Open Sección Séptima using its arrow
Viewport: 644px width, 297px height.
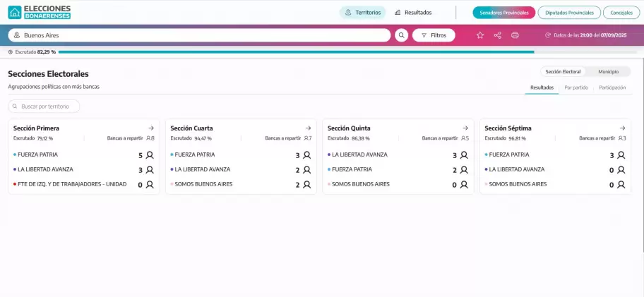click(623, 128)
